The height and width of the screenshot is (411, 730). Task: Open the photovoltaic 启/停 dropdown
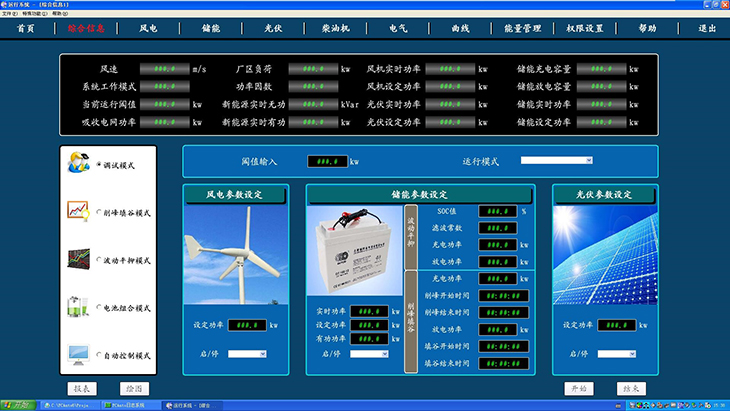tap(615, 353)
